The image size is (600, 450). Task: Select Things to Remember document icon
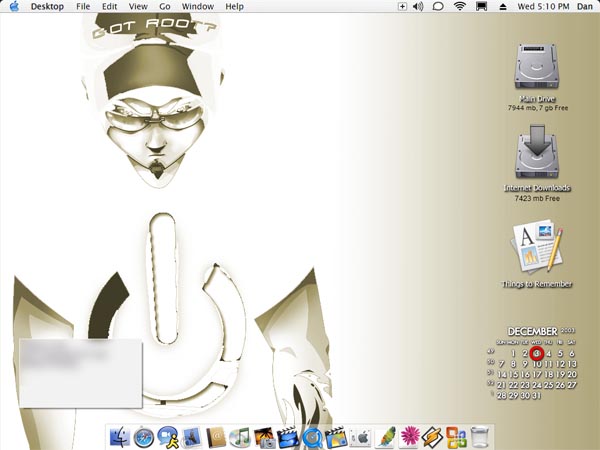click(x=536, y=246)
